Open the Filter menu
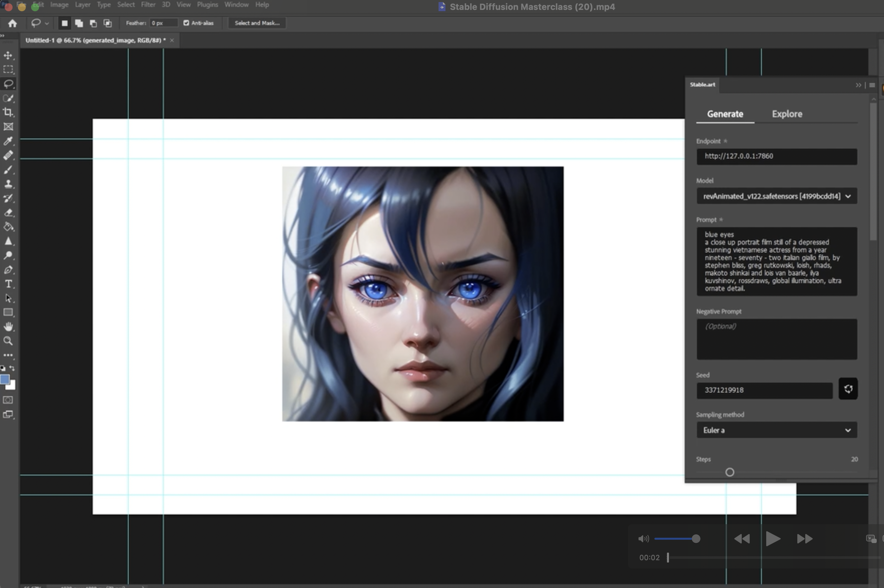The height and width of the screenshot is (588, 884). (x=148, y=5)
